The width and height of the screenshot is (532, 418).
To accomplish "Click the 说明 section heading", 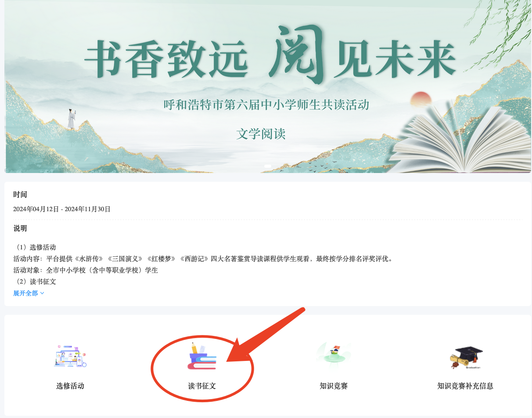I will pyautogui.click(x=20, y=228).
